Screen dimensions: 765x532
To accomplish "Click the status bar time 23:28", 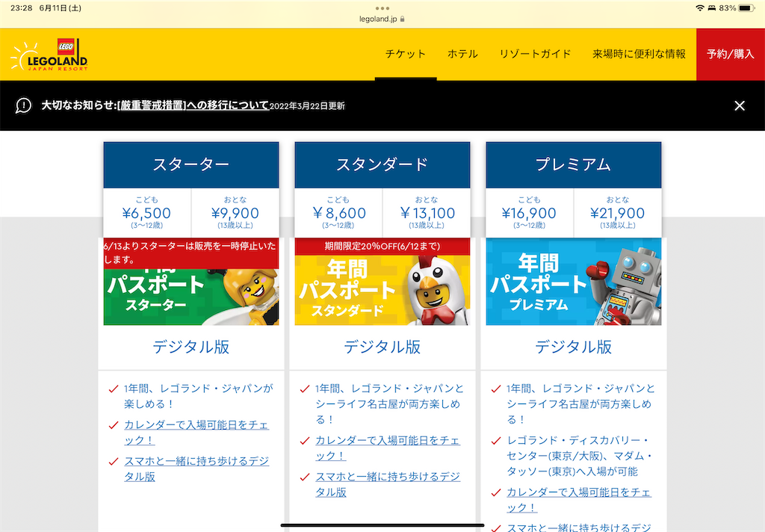I will pos(22,8).
